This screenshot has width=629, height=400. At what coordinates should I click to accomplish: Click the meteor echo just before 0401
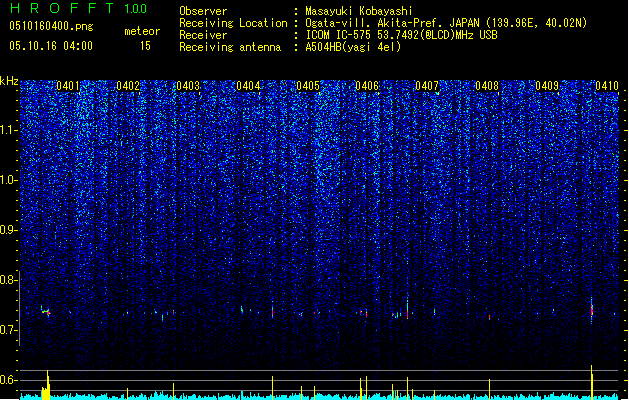46,311
